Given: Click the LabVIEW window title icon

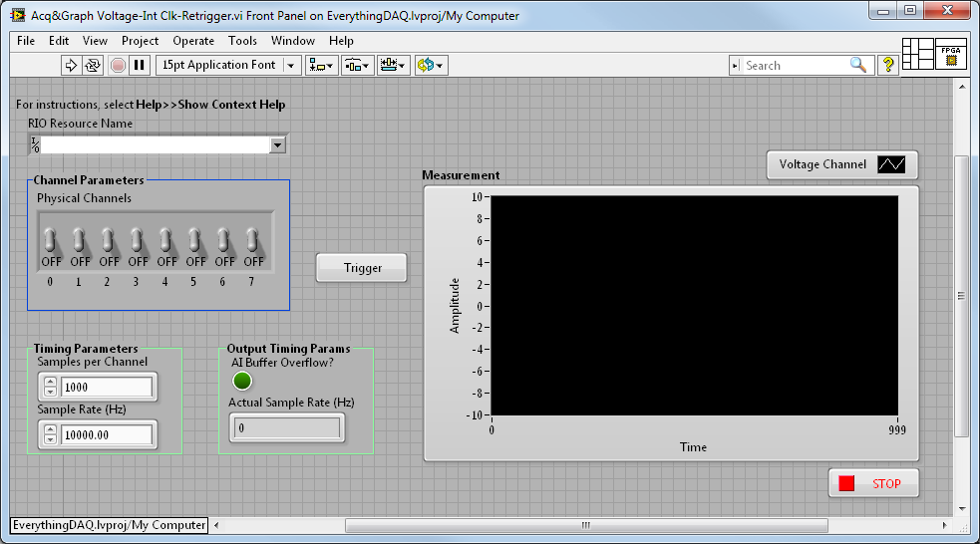Looking at the screenshot, I should (x=18, y=15).
